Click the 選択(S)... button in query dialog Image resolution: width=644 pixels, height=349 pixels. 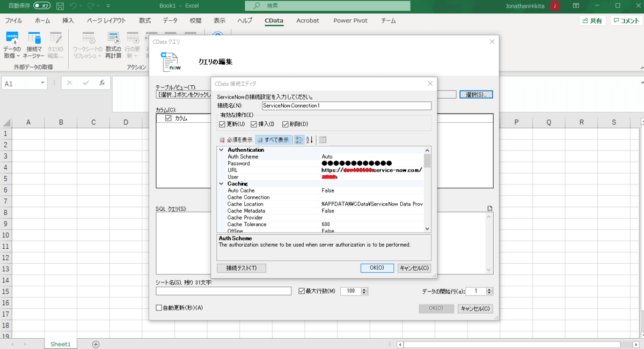(476, 94)
